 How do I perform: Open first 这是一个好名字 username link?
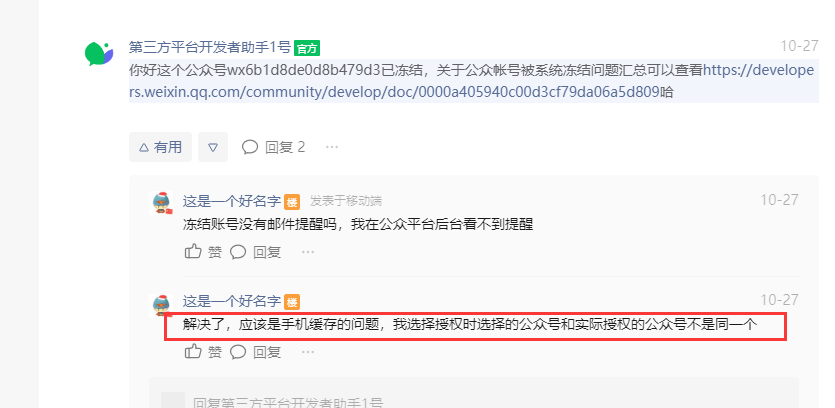point(232,201)
